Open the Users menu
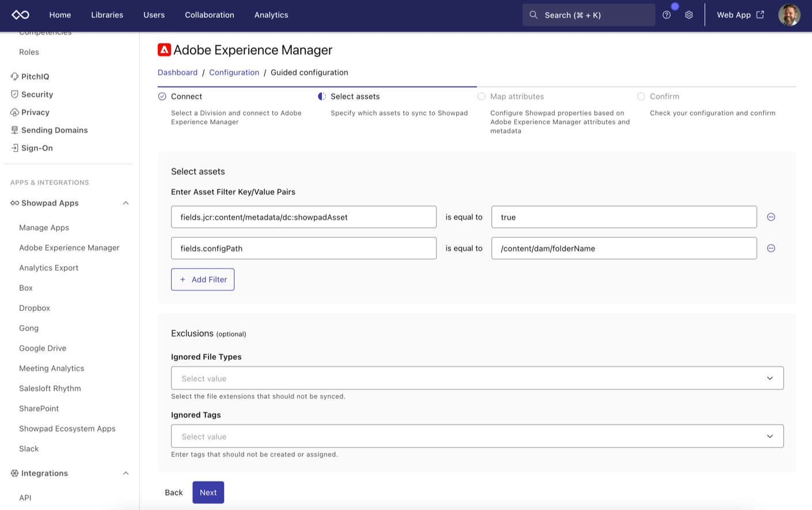 click(154, 15)
